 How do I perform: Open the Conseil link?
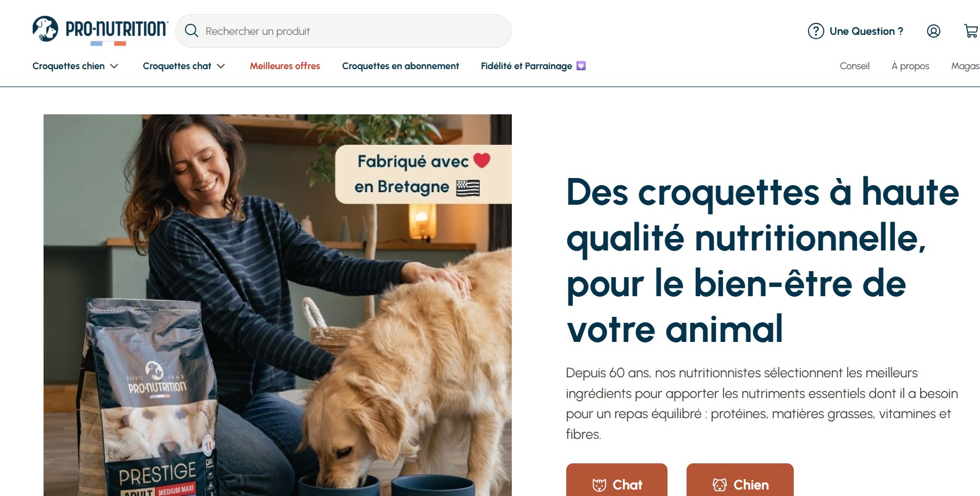(854, 66)
